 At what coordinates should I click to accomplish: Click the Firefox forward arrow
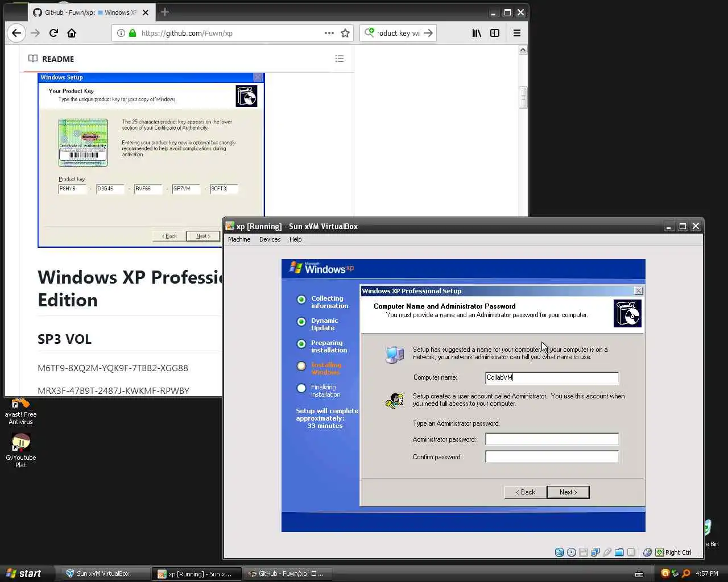pyautogui.click(x=35, y=33)
